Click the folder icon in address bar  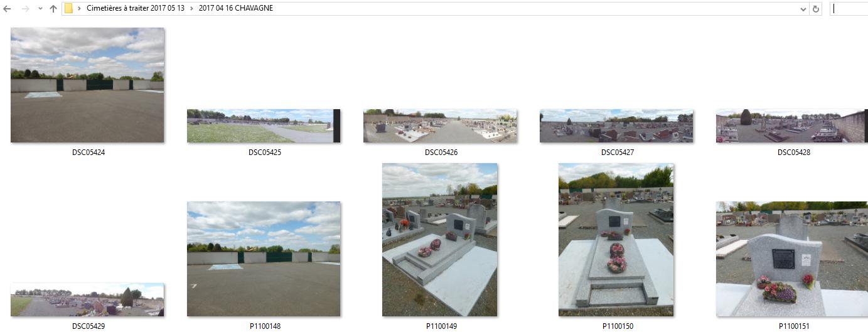(x=69, y=9)
